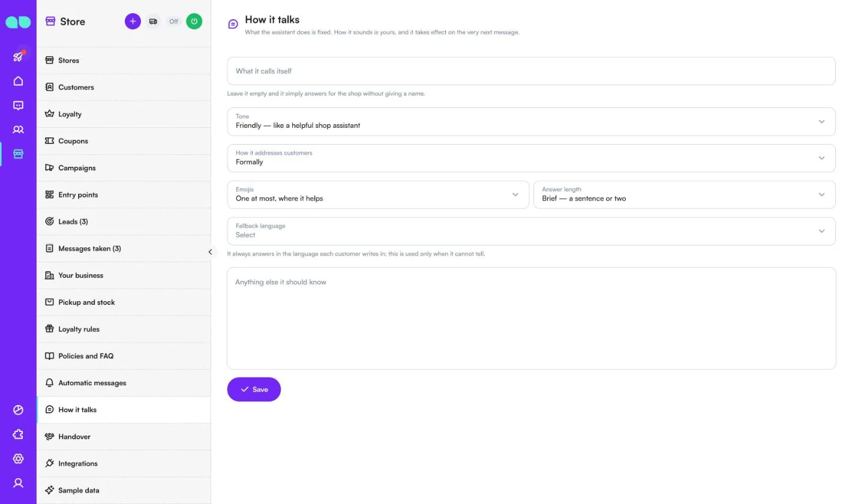Click the purple plus button beside Store
This screenshot has width=852, height=504.
(133, 22)
